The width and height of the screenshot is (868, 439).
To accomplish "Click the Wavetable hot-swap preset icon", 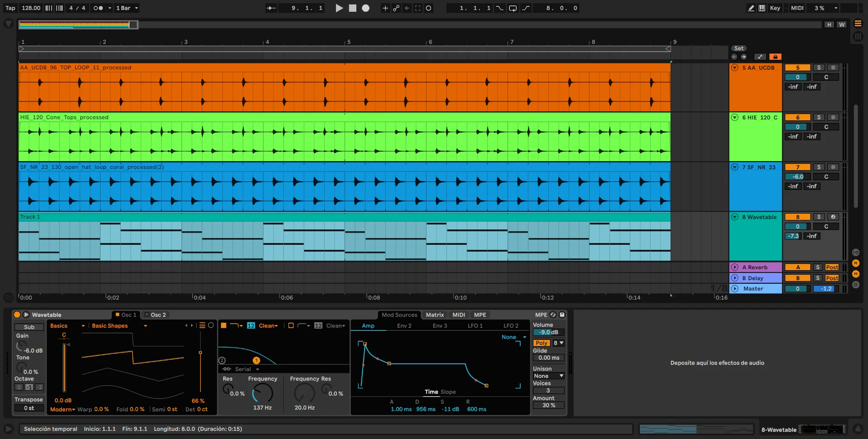I will pos(553,315).
